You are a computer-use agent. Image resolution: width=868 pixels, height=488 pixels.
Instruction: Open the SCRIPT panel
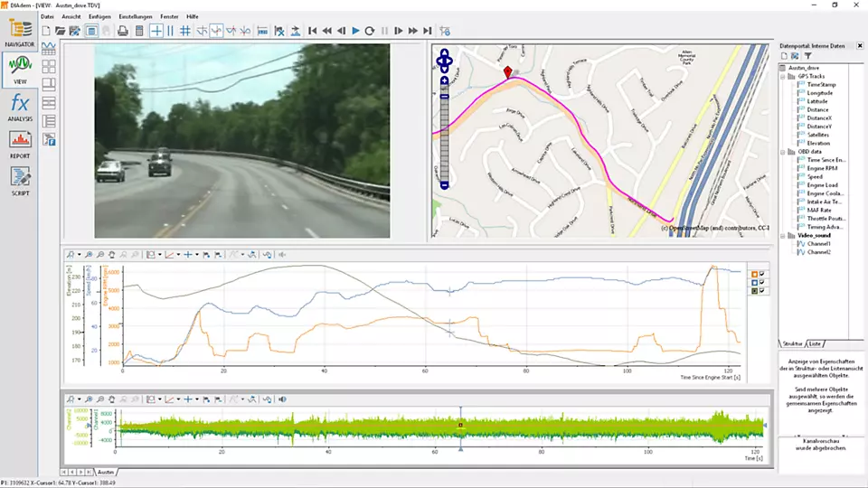[x=20, y=182]
